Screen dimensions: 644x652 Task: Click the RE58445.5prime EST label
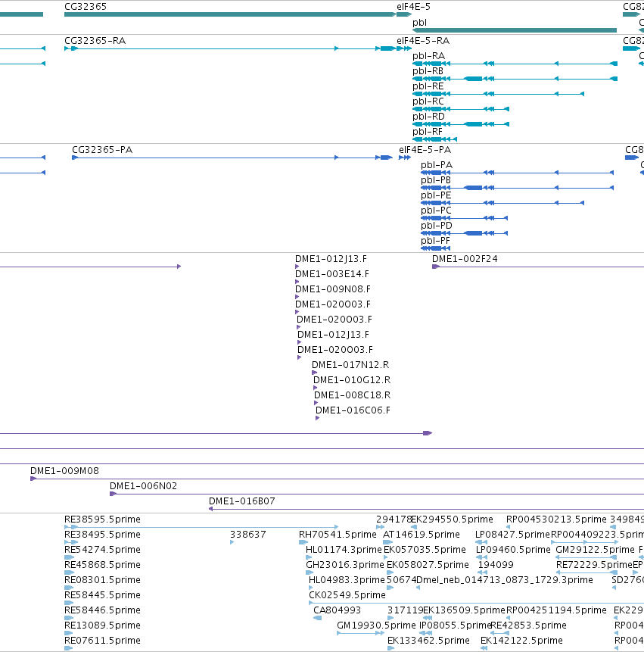click(x=102, y=595)
